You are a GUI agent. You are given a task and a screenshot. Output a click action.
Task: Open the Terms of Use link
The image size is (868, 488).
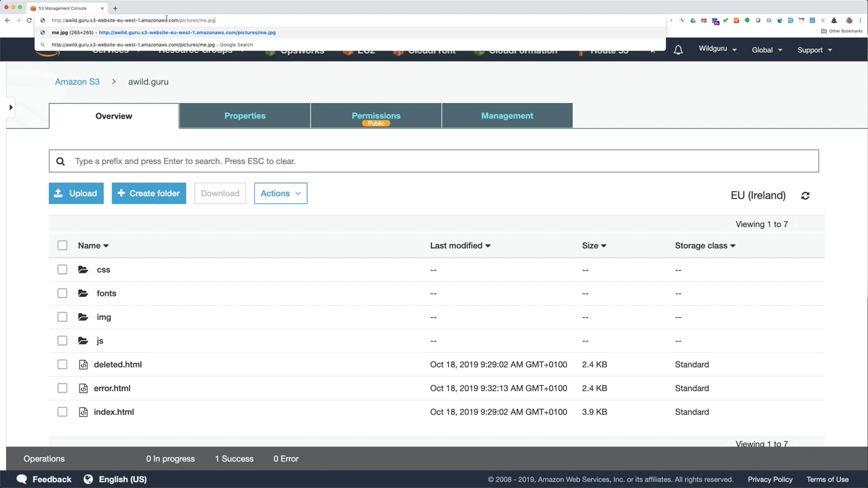827,479
